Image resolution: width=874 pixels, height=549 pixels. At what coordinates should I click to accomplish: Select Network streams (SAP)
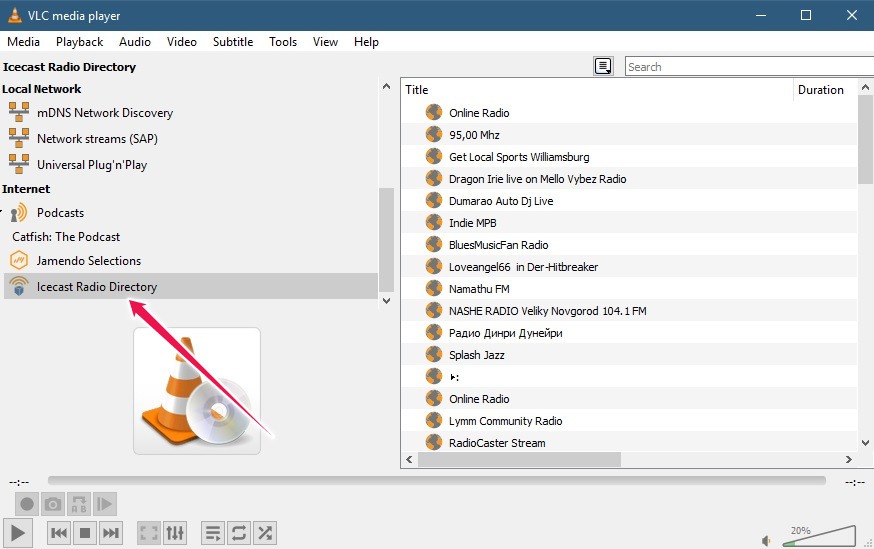click(97, 139)
